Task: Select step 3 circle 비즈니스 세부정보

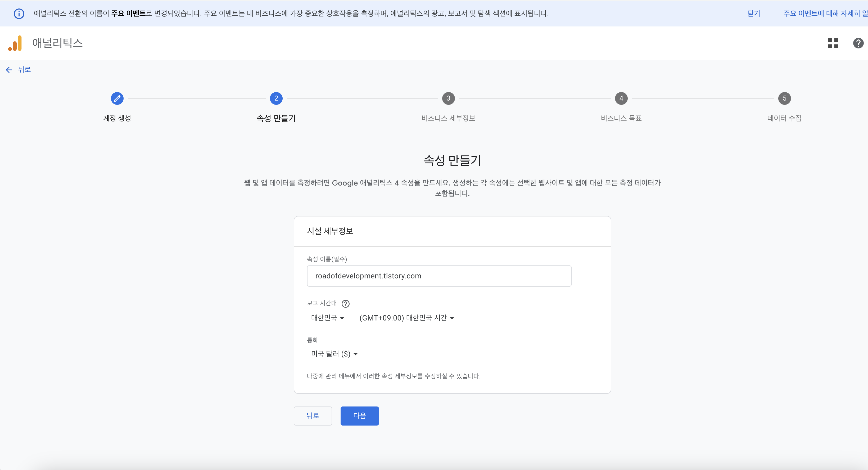Action: coord(448,98)
